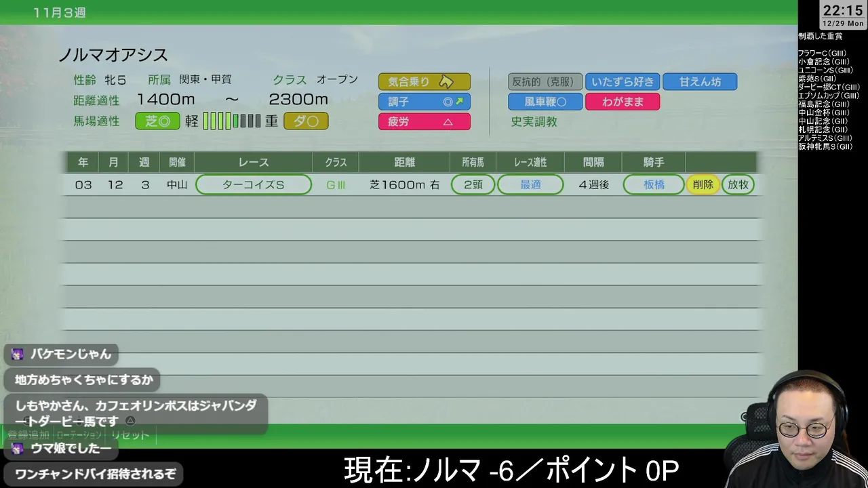The height and width of the screenshot is (488, 868).
Task: Click the condition arrow icon in 調子
Action: (x=459, y=102)
